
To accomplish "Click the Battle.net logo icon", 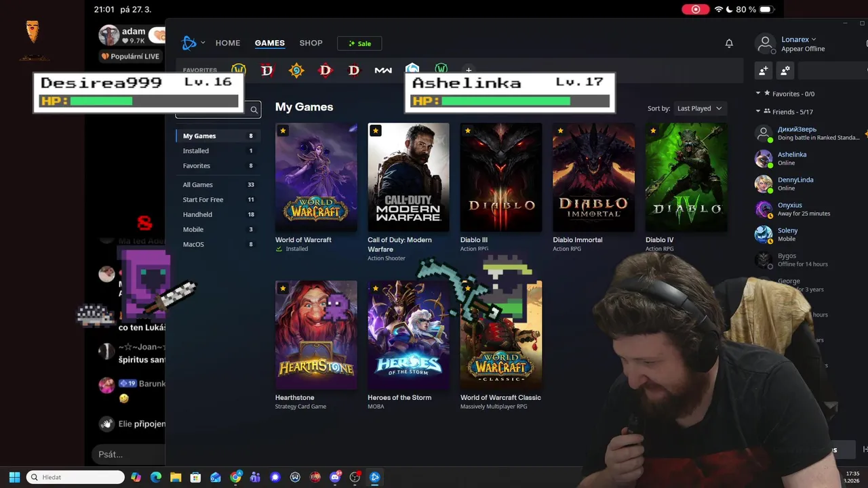I will [x=189, y=43].
